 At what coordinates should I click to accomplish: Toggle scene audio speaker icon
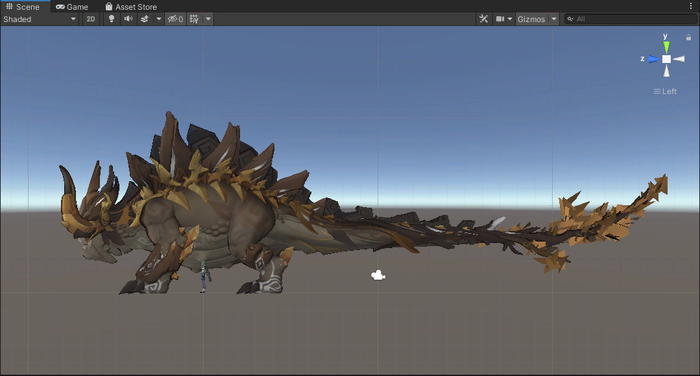click(128, 19)
